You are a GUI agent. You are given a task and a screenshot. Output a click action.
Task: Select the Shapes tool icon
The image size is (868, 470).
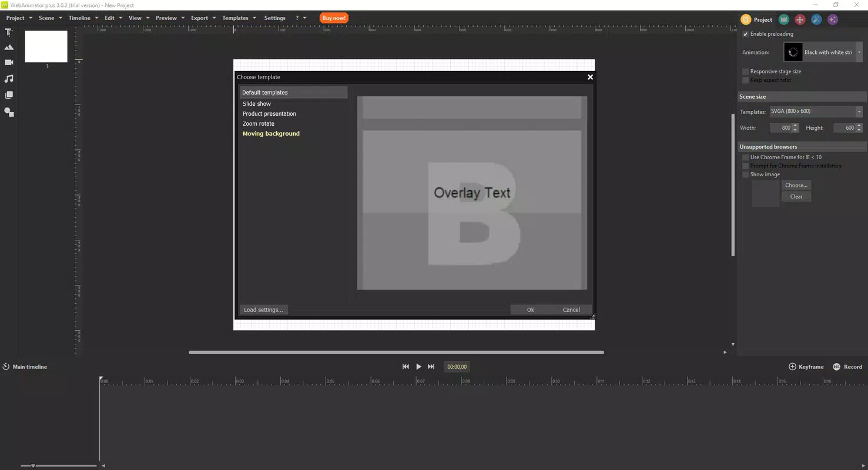pyautogui.click(x=9, y=112)
